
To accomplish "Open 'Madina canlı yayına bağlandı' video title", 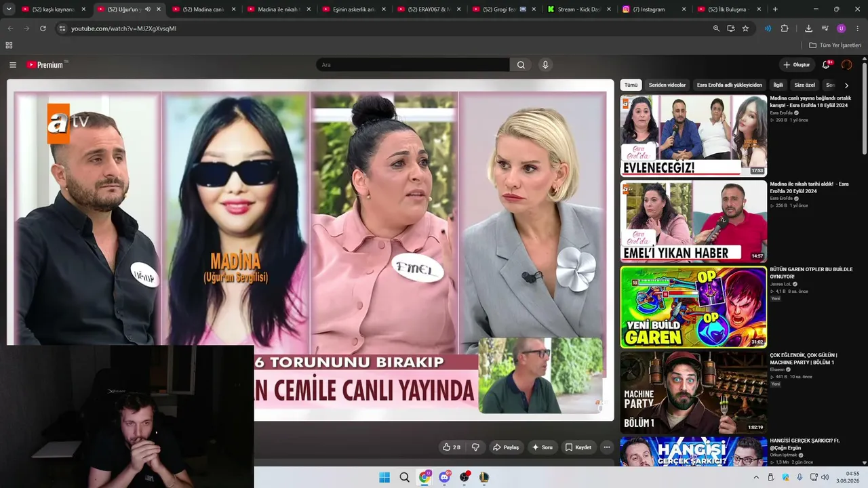I will pos(810,102).
